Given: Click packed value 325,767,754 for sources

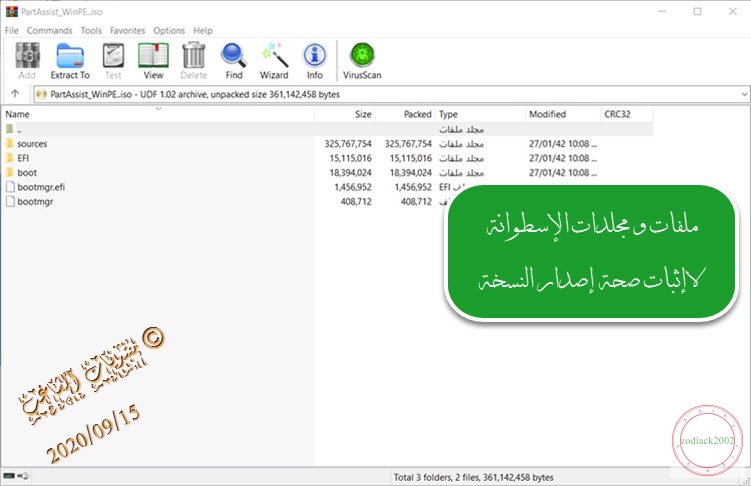Looking at the screenshot, I should (408, 144).
